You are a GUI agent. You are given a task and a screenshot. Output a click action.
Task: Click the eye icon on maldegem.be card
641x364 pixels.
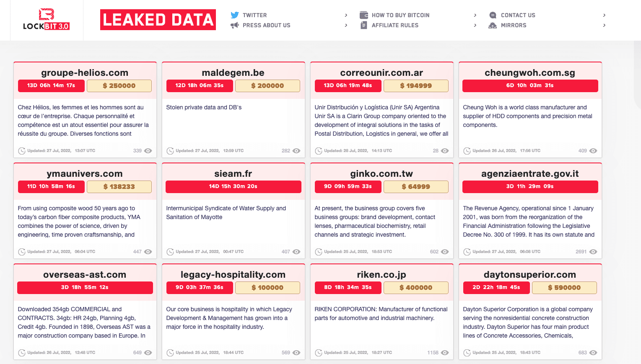[x=296, y=151]
